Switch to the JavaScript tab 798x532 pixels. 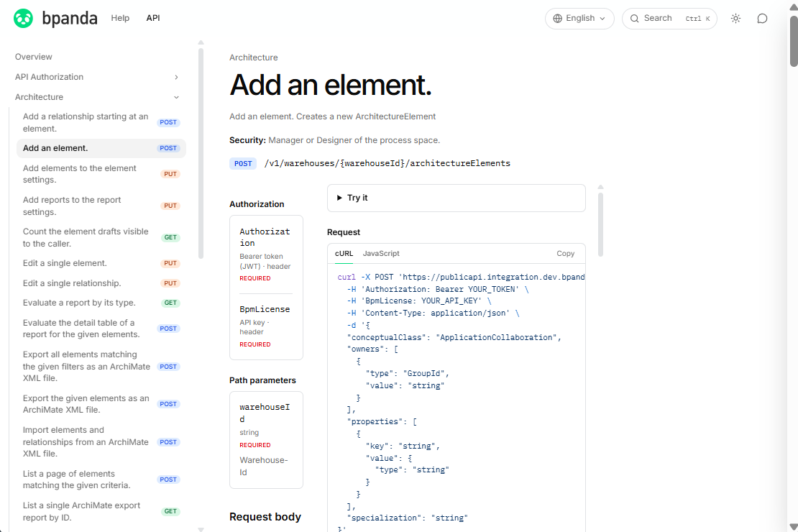tap(381, 254)
